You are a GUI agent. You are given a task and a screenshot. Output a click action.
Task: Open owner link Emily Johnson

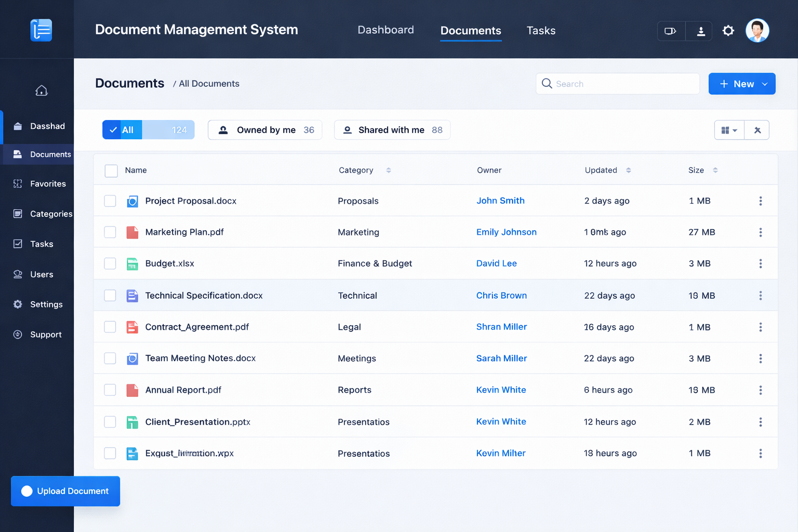(506, 232)
